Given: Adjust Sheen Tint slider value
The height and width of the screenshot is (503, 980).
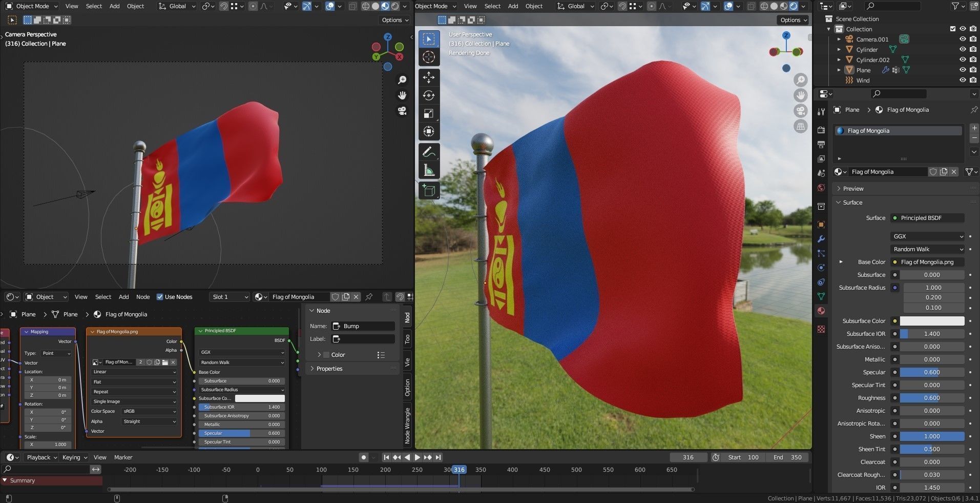Looking at the screenshot, I should pyautogui.click(x=932, y=449).
